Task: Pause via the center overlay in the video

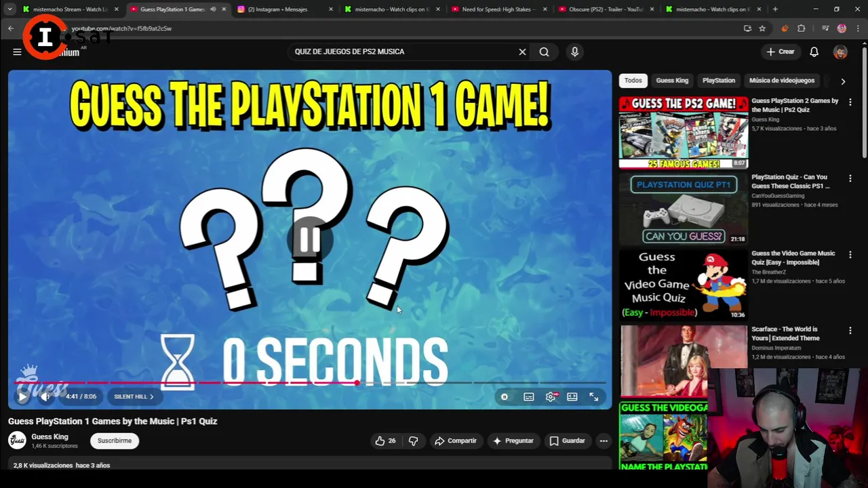Action: point(309,240)
